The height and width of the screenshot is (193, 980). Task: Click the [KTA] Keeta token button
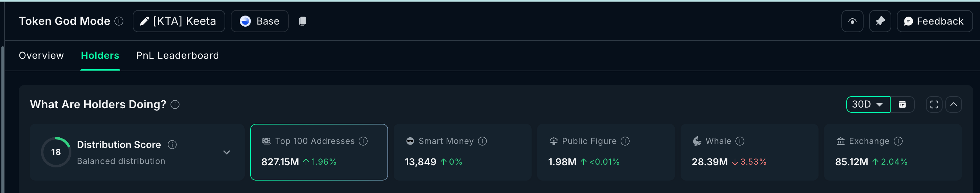pos(179,21)
